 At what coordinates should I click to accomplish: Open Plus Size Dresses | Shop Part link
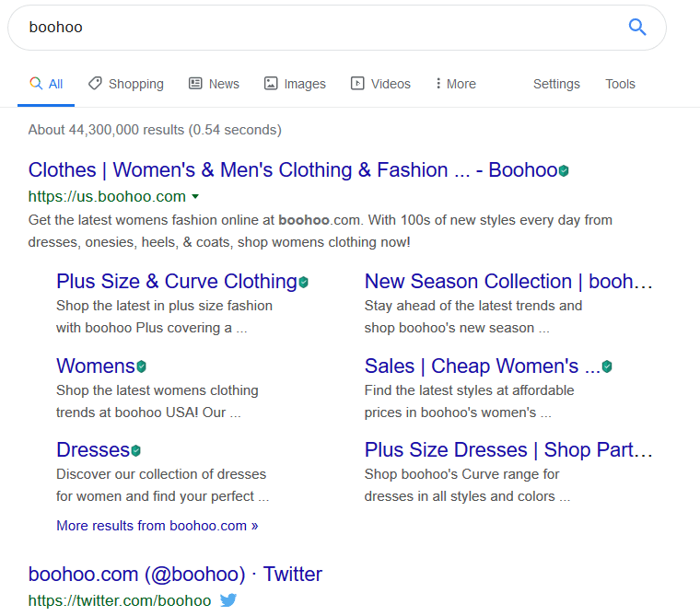[508, 450]
